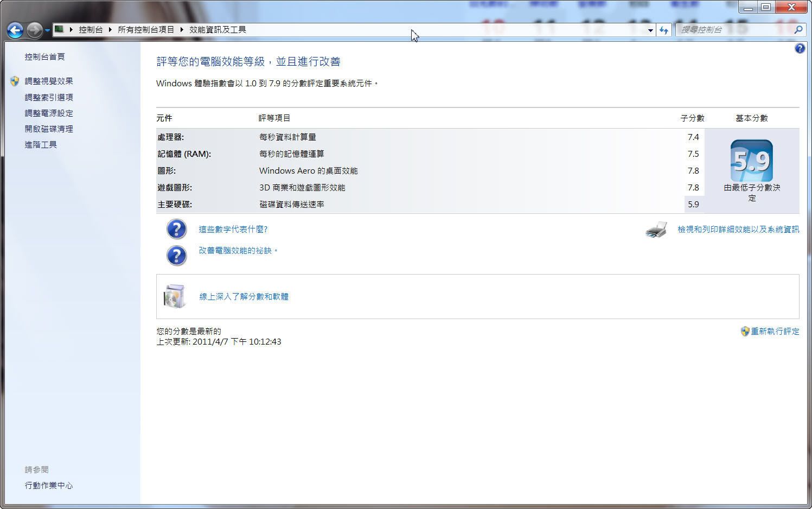Open 開啟磁碟清理 from the sidebar
812x509 pixels.
49,129
